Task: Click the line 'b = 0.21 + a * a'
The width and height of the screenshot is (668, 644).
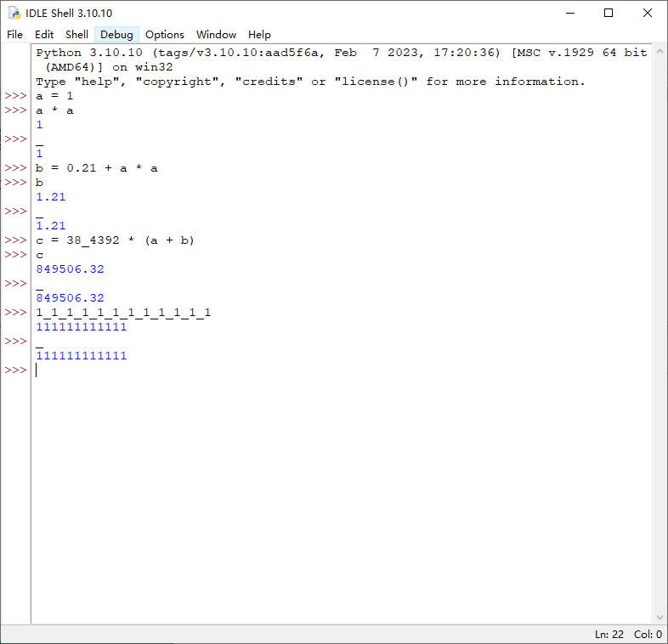Action: [97, 168]
